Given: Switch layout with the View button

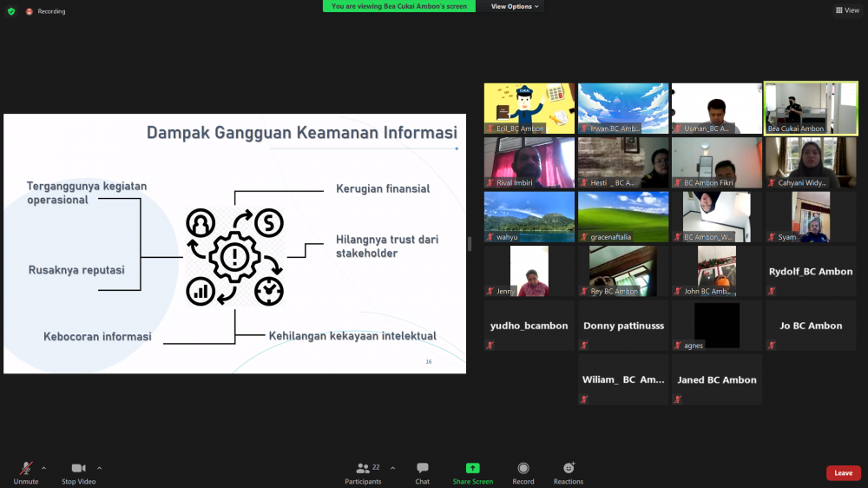Looking at the screenshot, I should tap(847, 10).
